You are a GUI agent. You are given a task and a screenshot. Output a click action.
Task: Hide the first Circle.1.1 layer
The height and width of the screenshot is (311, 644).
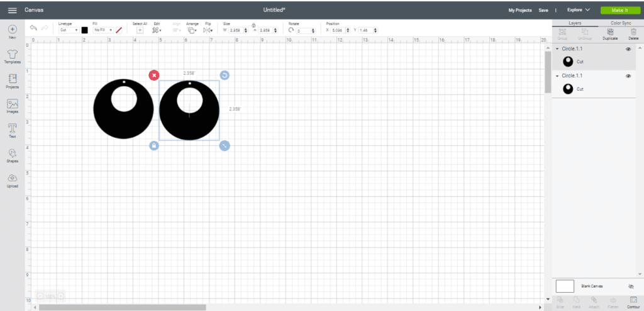coord(628,49)
